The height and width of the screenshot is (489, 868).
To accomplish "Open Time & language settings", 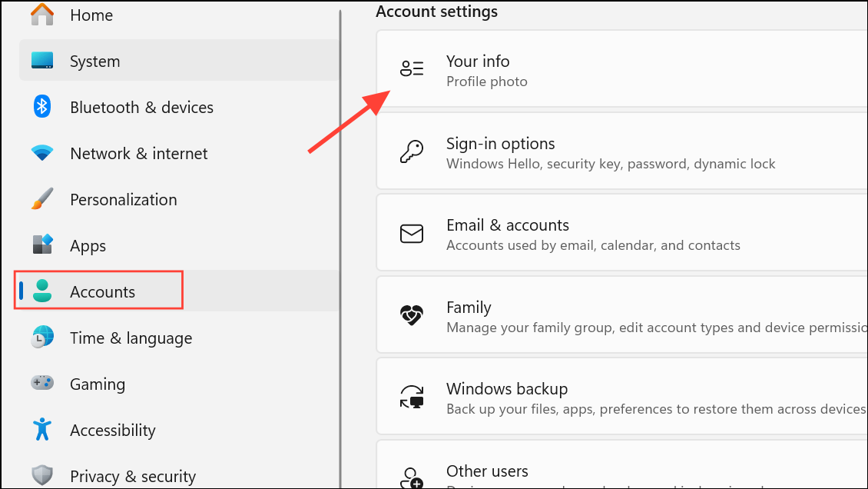I will [x=179, y=338].
